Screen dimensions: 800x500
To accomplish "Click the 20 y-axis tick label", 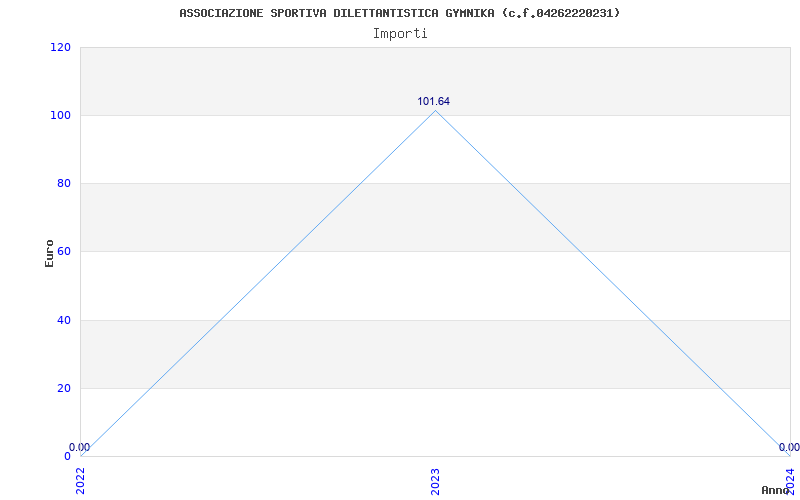I will coord(63,388).
